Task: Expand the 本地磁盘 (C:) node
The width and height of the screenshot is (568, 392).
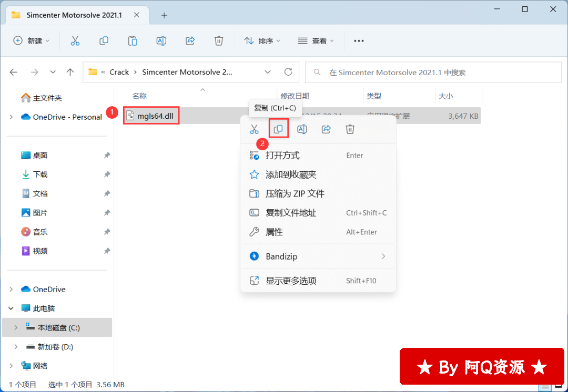Action: [16, 327]
